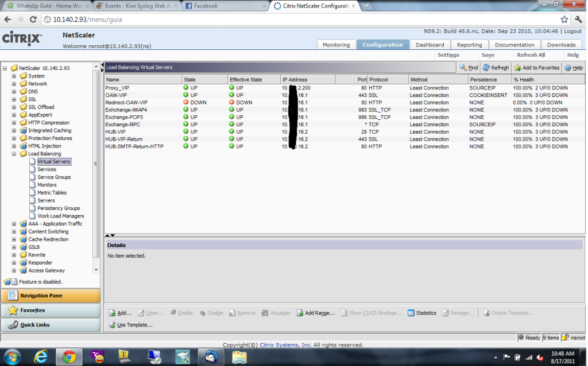Collapse the Load Balancing tree node
The height and width of the screenshot is (366, 588).
click(x=14, y=154)
